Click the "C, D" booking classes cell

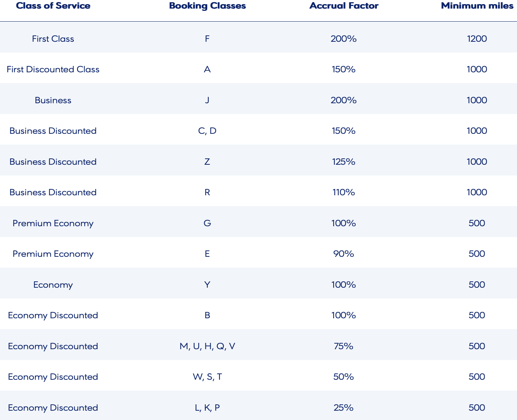click(207, 131)
